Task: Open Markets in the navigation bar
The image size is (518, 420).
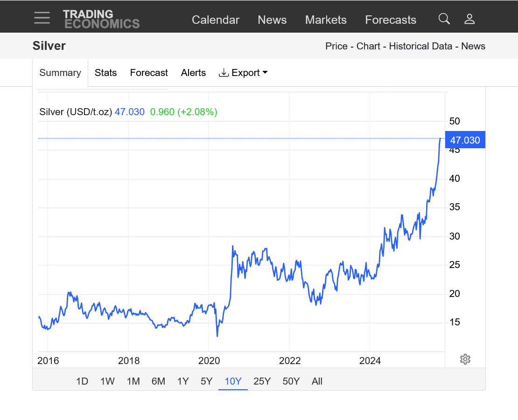Action: (326, 20)
